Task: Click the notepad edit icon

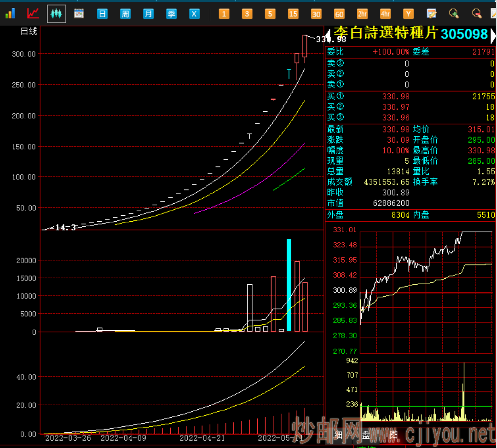Action: coord(432,14)
